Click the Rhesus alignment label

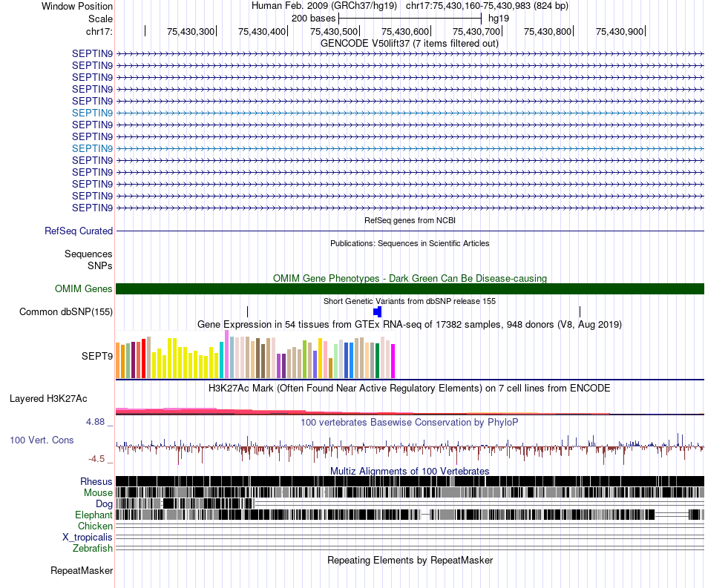(x=96, y=481)
